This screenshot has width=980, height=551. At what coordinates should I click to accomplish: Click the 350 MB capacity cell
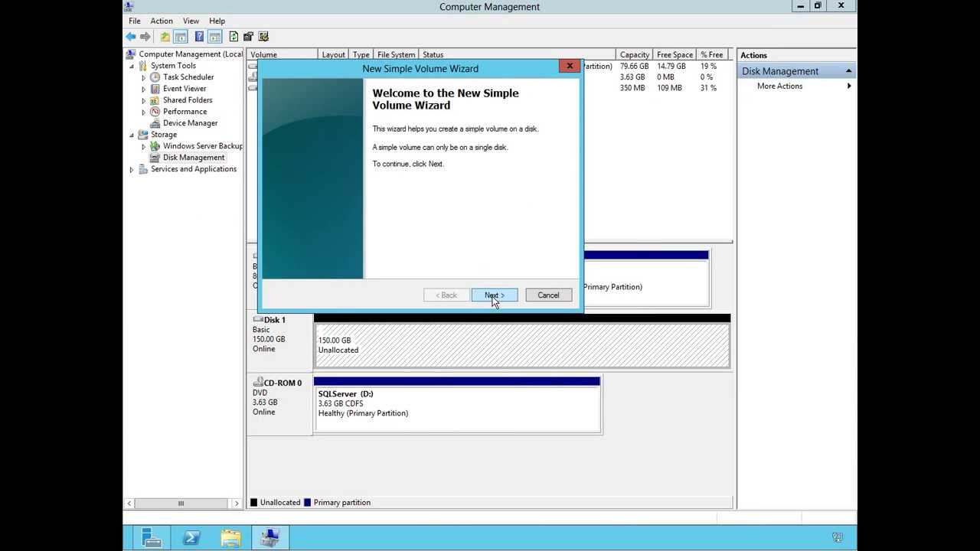632,88
